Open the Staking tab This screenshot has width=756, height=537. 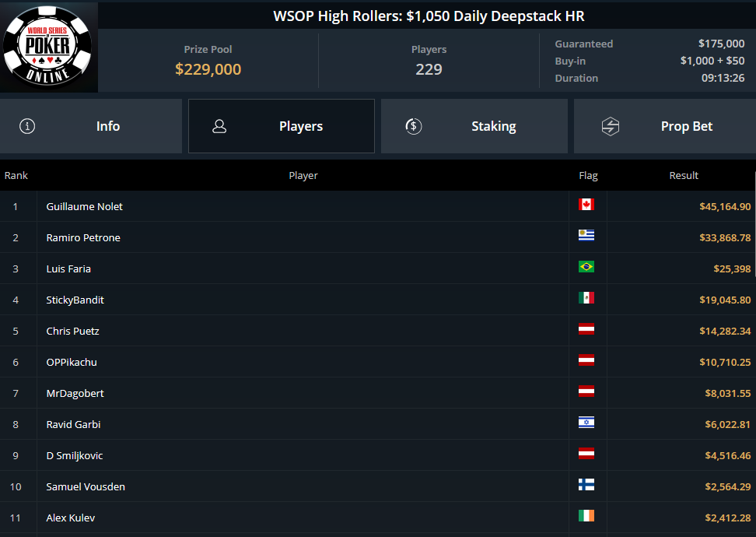coord(474,126)
